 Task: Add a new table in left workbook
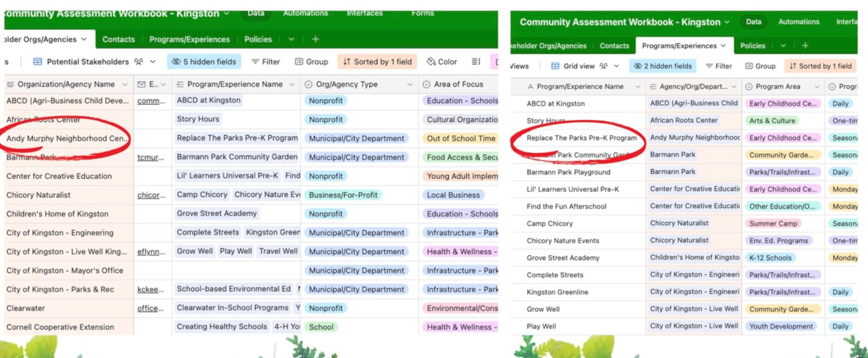[x=315, y=39]
